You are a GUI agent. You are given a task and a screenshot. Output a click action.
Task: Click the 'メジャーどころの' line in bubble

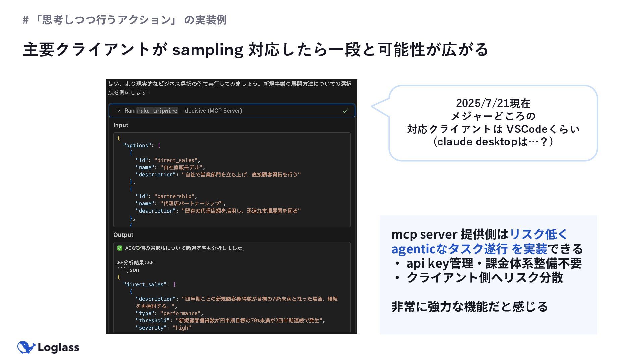pyautogui.click(x=493, y=116)
